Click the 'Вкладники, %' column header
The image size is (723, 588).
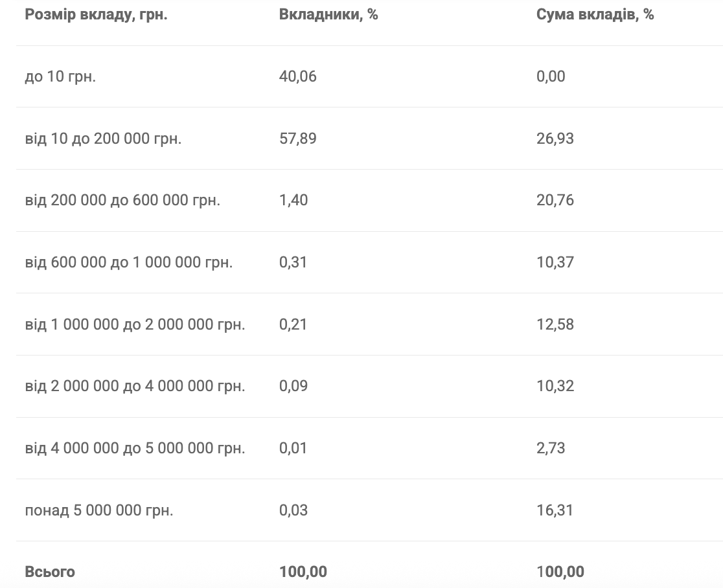click(x=328, y=15)
